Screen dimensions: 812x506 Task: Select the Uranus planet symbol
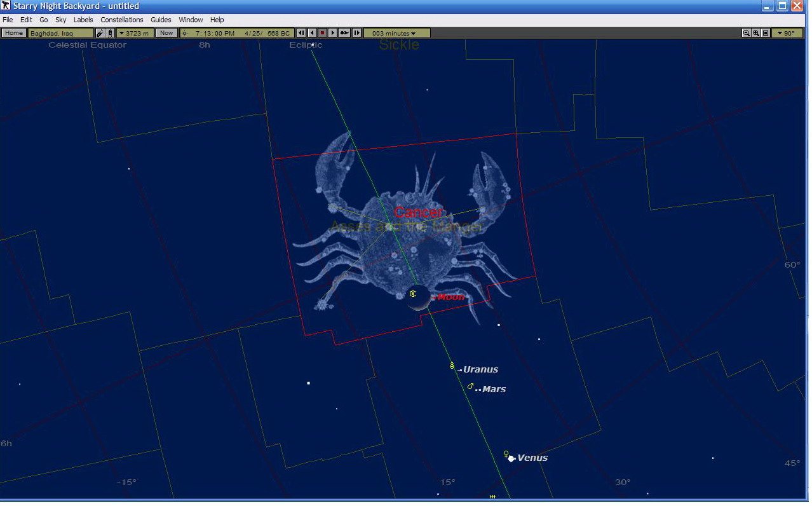coord(452,366)
